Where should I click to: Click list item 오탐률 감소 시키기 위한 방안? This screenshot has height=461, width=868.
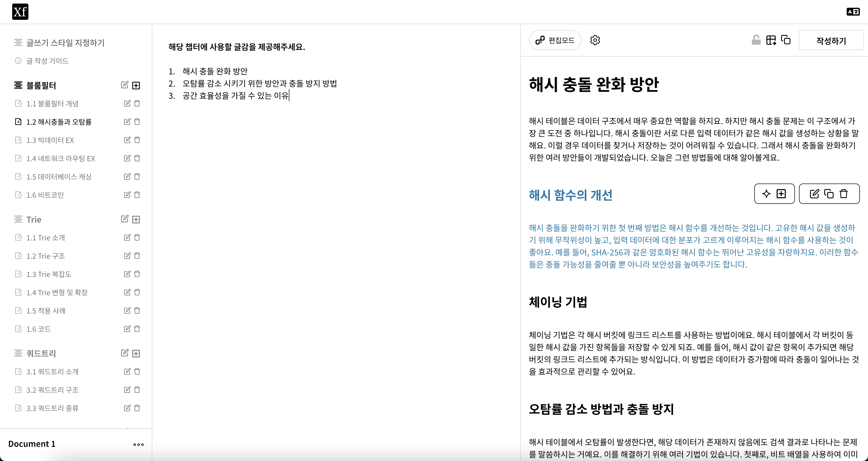click(x=235, y=83)
